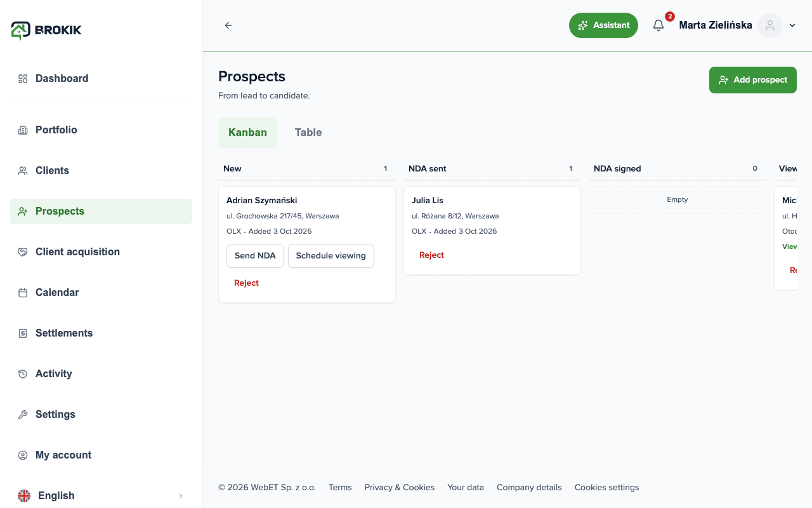Open notifications bell with 2 alerts

pos(658,25)
